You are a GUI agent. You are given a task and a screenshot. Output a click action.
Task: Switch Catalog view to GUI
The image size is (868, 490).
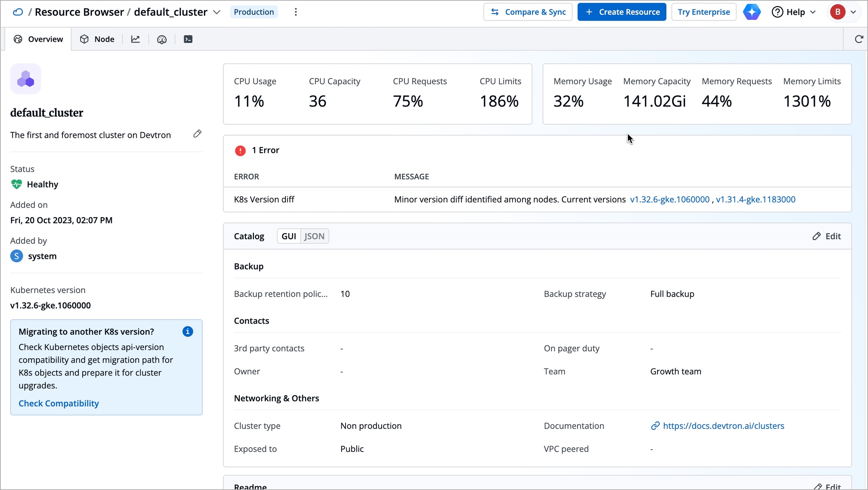click(x=289, y=236)
